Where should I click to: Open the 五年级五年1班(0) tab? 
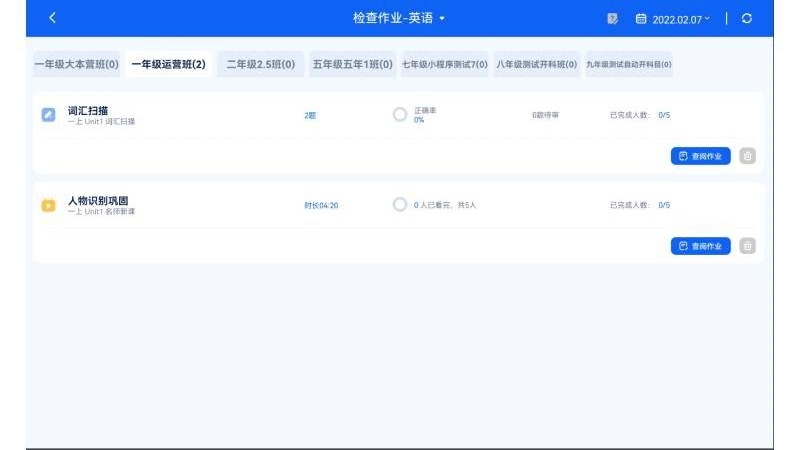[352, 65]
